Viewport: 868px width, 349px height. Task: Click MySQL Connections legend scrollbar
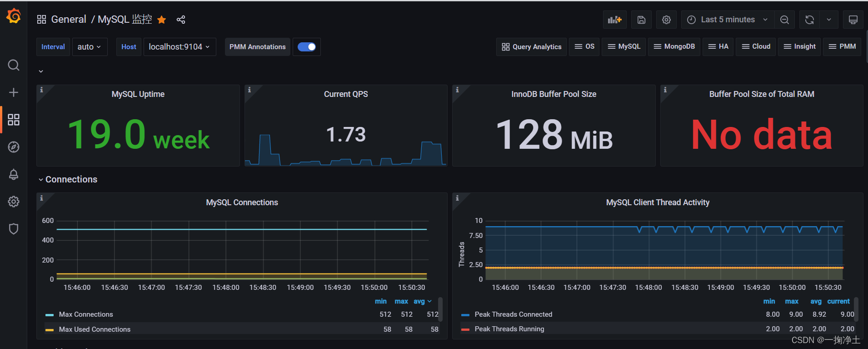click(440, 309)
